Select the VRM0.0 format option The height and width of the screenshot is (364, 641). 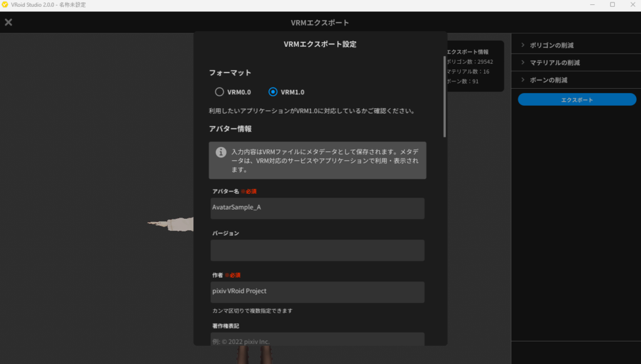219,92
